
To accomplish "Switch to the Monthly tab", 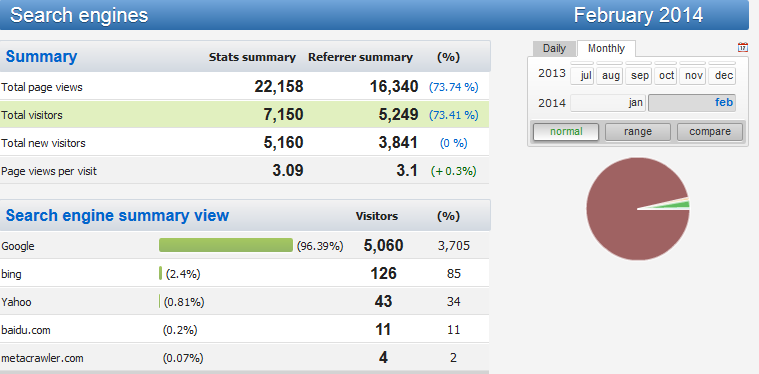I will [606, 48].
